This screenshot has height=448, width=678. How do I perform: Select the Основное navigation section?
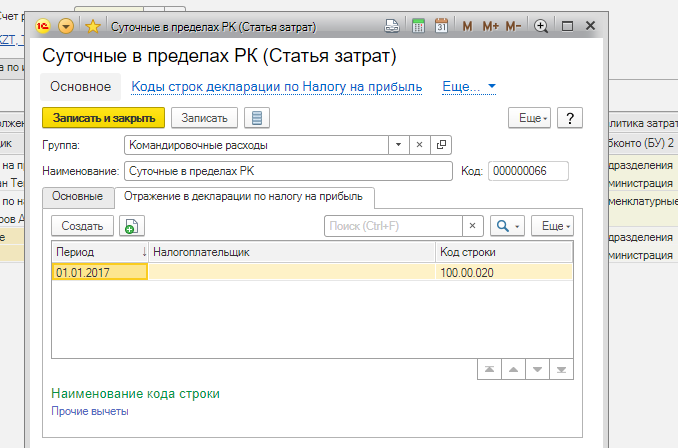80,86
